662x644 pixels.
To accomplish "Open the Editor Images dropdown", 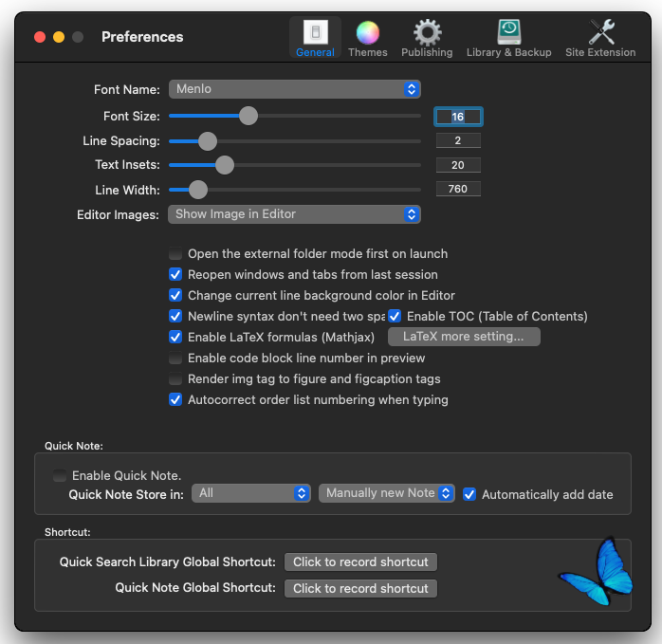I will 294,214.
